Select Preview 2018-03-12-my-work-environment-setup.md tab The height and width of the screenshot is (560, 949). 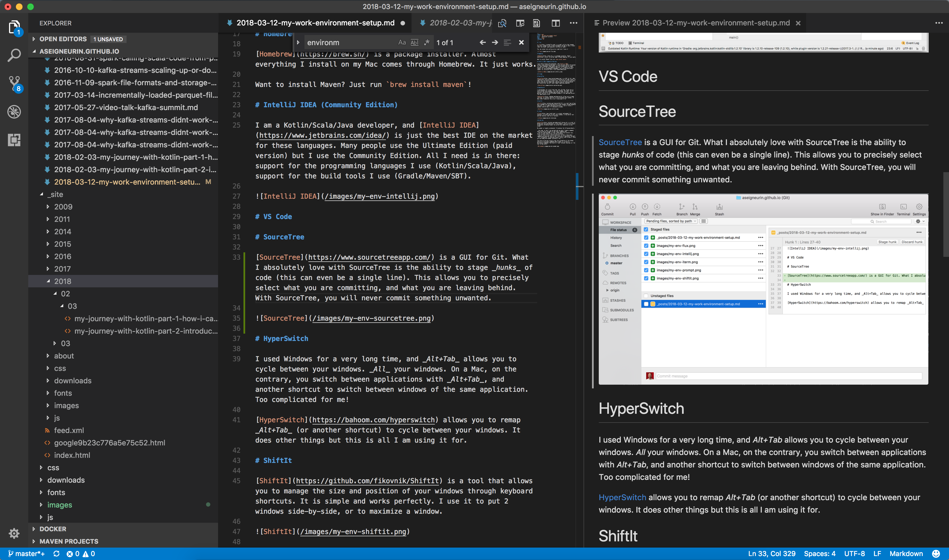click(x=696, y=23)
